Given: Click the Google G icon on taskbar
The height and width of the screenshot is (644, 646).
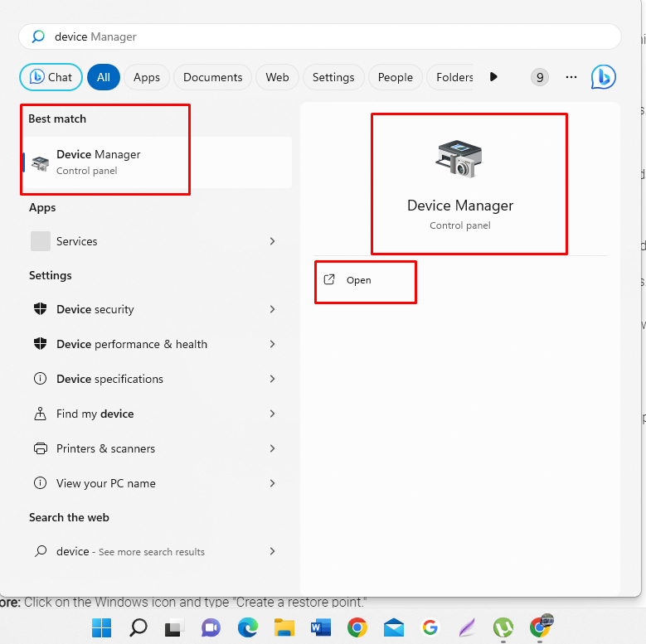Looking at the screenshot, I should click(430, 627).
